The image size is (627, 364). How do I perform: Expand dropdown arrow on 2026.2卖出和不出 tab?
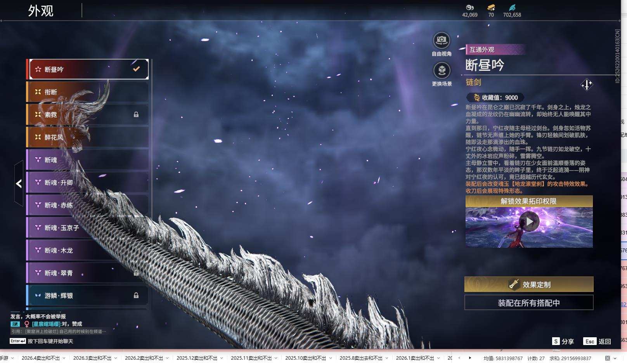[168, 358]
